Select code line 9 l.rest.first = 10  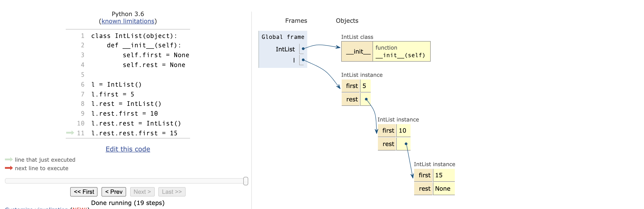coord(125,114)
